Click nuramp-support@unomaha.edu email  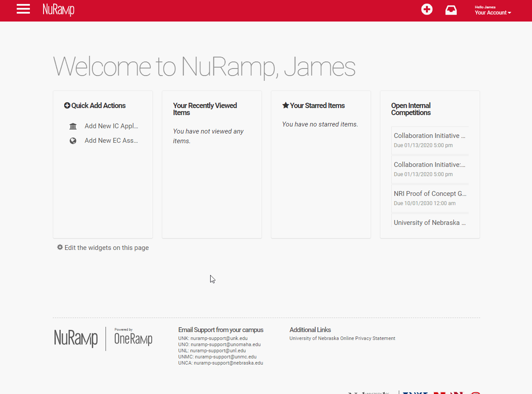[226, 345]
